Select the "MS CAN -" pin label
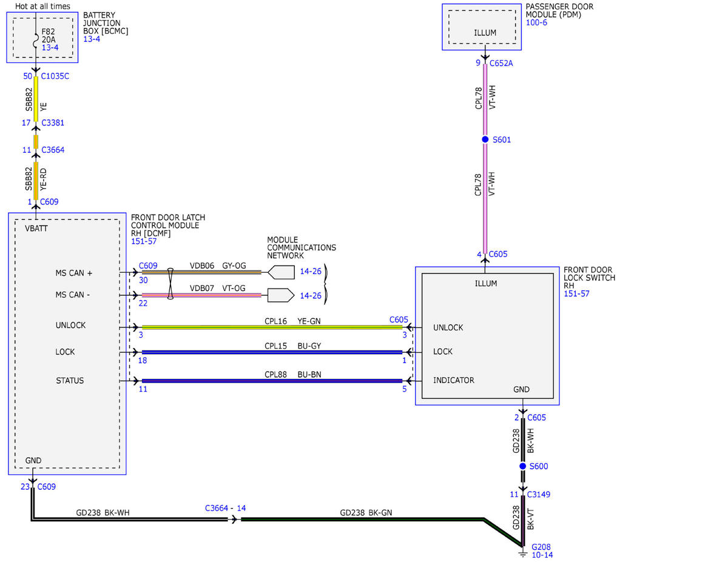This screenshot has width=728, height=562. coord(73,295)
